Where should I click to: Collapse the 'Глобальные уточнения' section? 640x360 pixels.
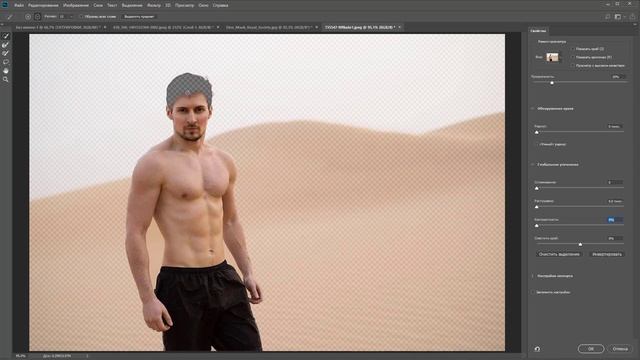click(x=533, y=164)
